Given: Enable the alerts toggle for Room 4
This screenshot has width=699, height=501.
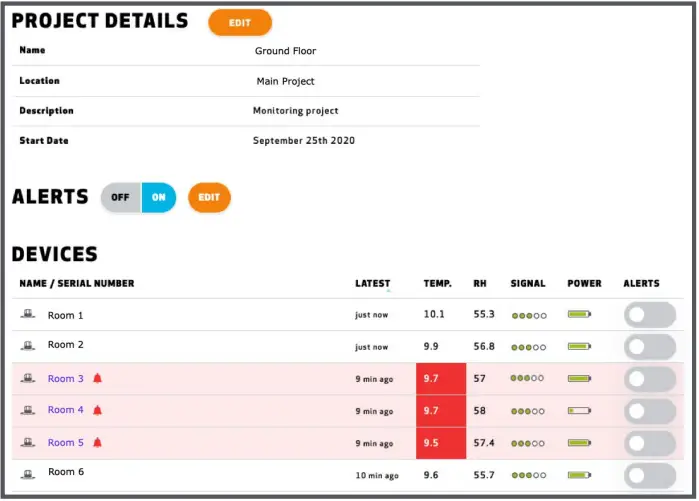Looking at the screenshot, I should [x=650, y=411].
